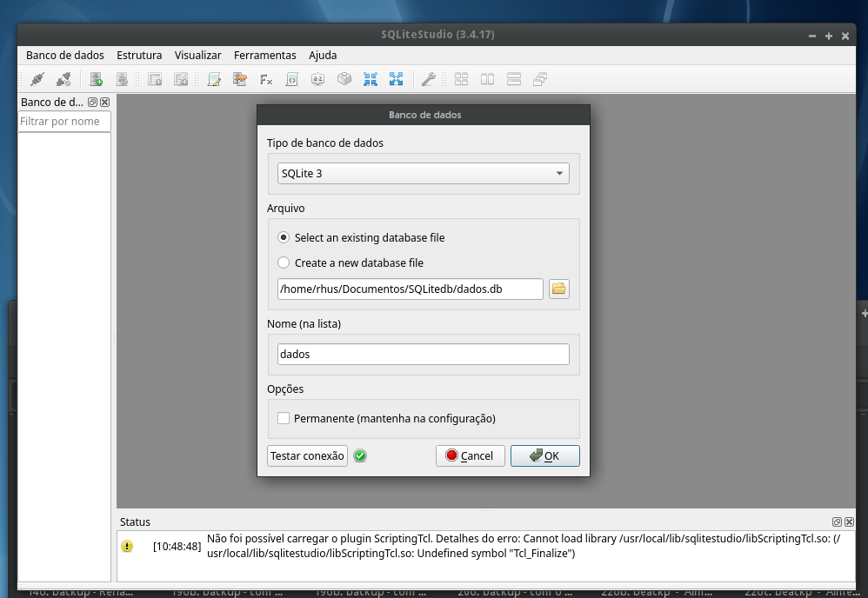Browse for database file with folder icon

tap(559, 289)
